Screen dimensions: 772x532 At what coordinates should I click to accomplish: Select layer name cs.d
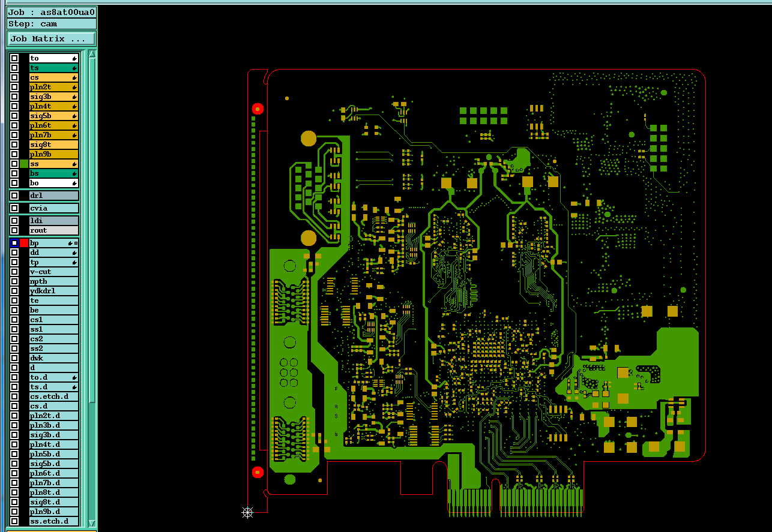point(54,406)
